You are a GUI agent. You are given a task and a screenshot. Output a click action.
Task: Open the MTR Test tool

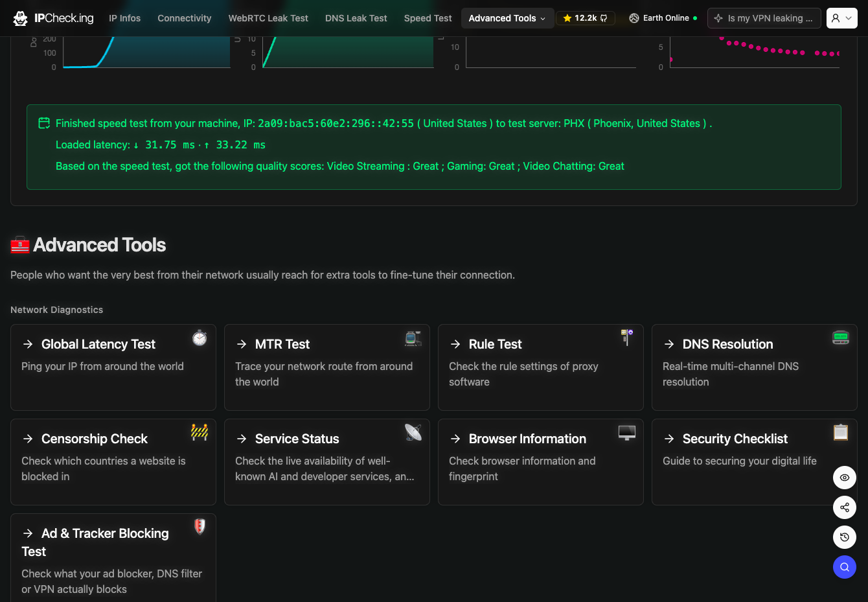327,367
